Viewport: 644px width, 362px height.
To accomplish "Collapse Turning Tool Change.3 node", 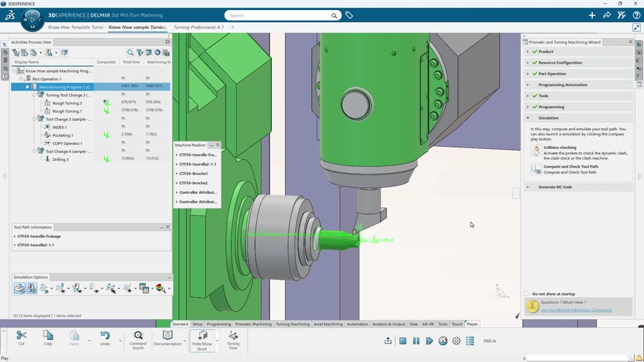I will pos(34,95).
